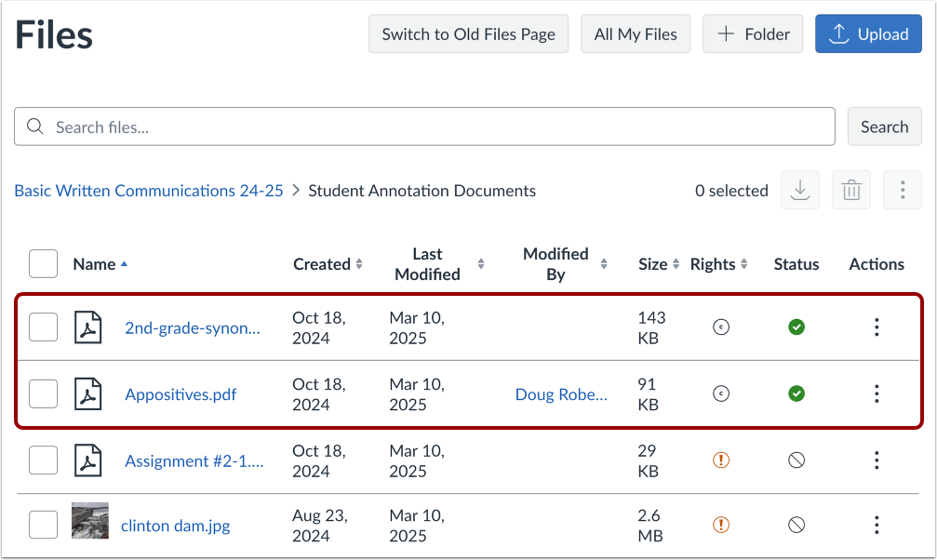The height and width of the screenshot is (560, 937).
Task: Click the PDF icon beside Appositives.pdf
Action: click(x=88, y=393)
